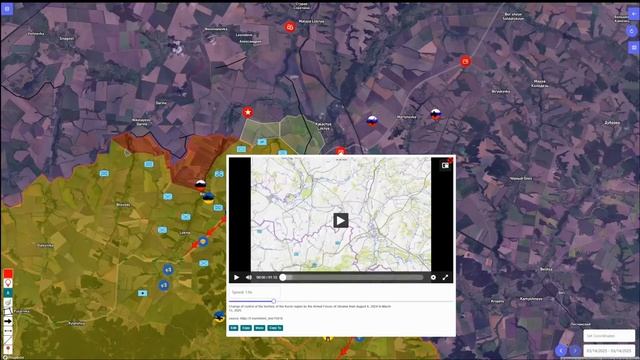640x360 pixels.
Task: Toggle picture-in-picture icon on the video
Action: coord(445,165)
